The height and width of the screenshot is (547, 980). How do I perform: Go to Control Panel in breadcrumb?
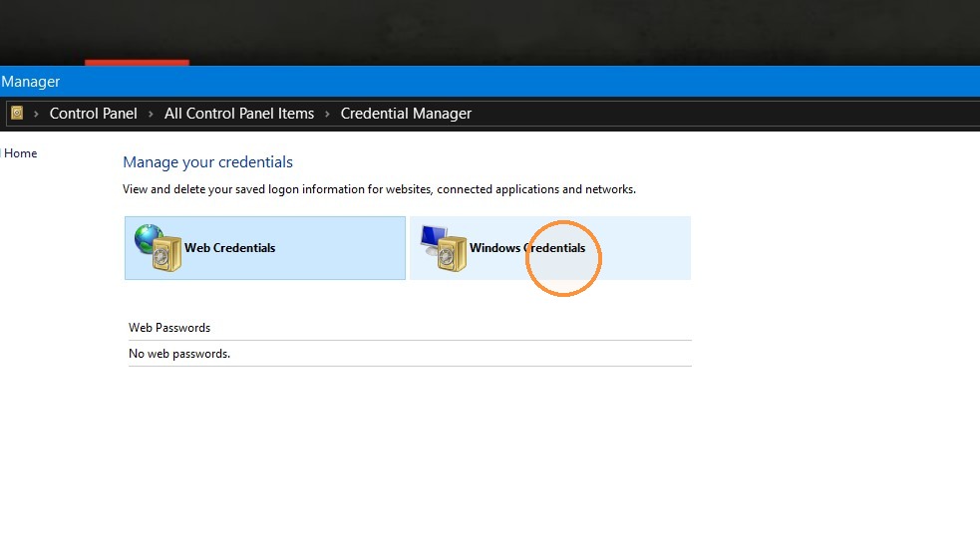[93, 114]
